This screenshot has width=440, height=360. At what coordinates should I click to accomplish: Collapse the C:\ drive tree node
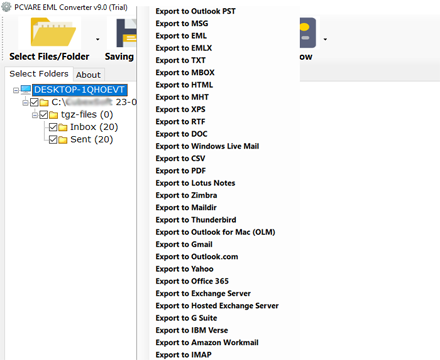click(25, 103)
